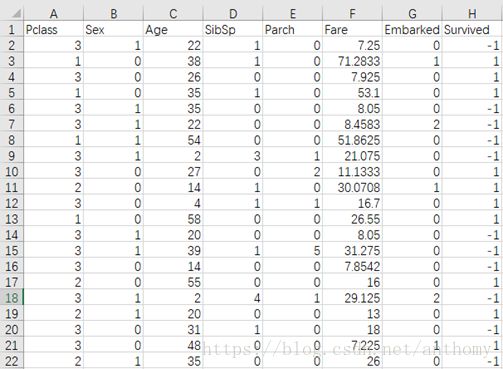Viewport: 503px width, 369px height.
Task: Click the Embarked header cell
Action: [x=412, y=30]
